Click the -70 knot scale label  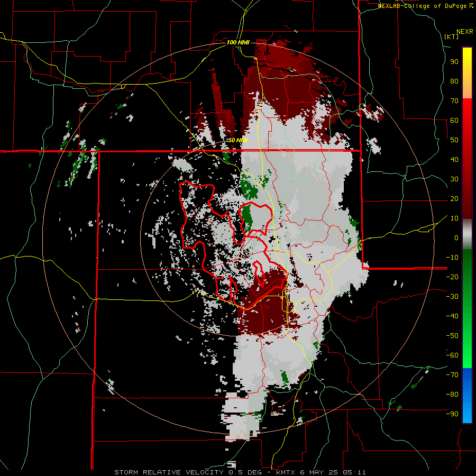(x=452, y=375)
